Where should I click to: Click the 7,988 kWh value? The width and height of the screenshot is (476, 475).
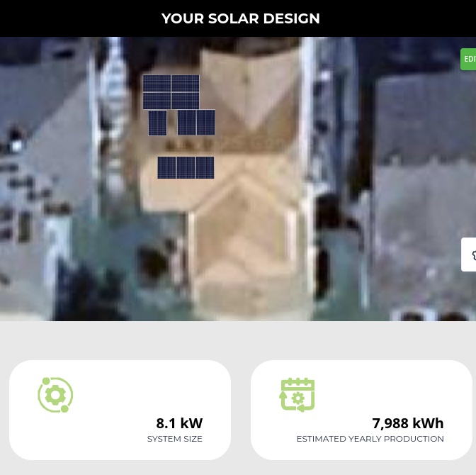pyautogui.click(x=408, y=423)
